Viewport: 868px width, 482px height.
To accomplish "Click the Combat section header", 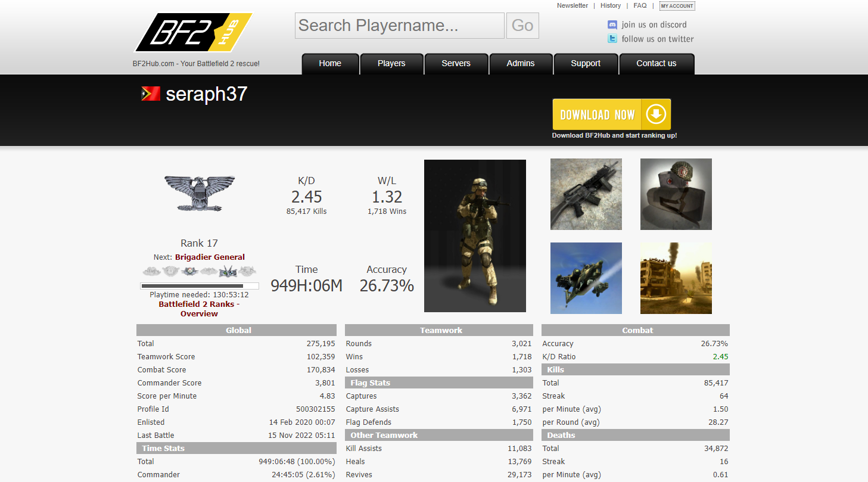I will point(636,330).
